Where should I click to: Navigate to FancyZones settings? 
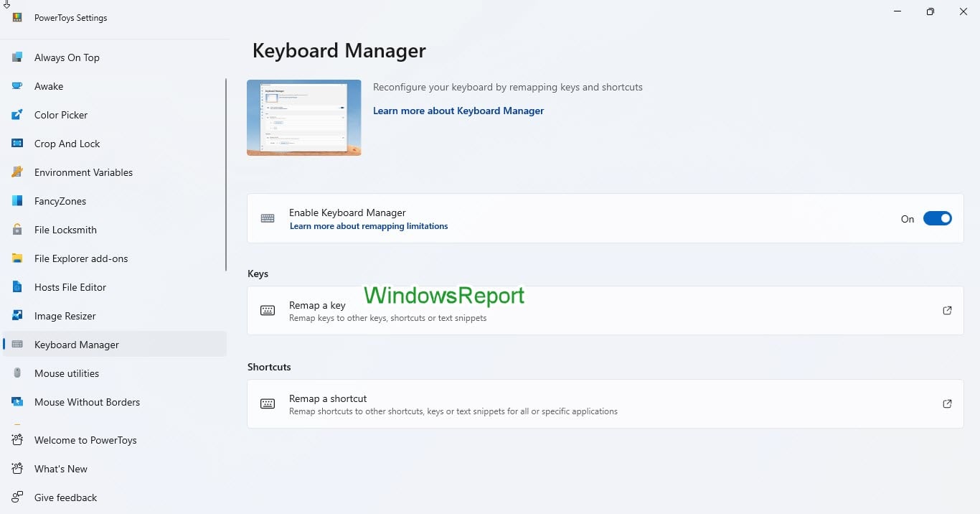(x=115, y=201)
